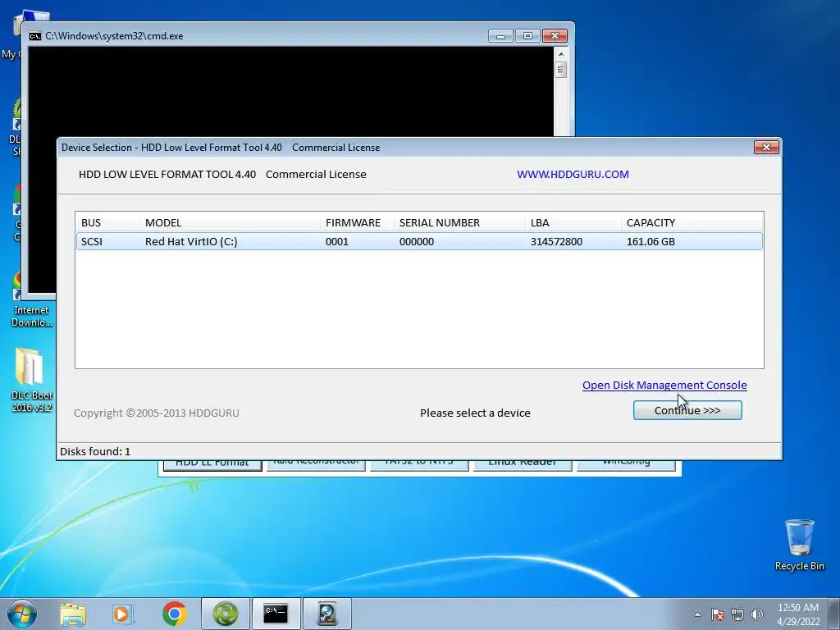Viewport: 840px width, 630px height.
Task: Click the cmd.exe title bar system icon
Action: [x=34, y=36]
